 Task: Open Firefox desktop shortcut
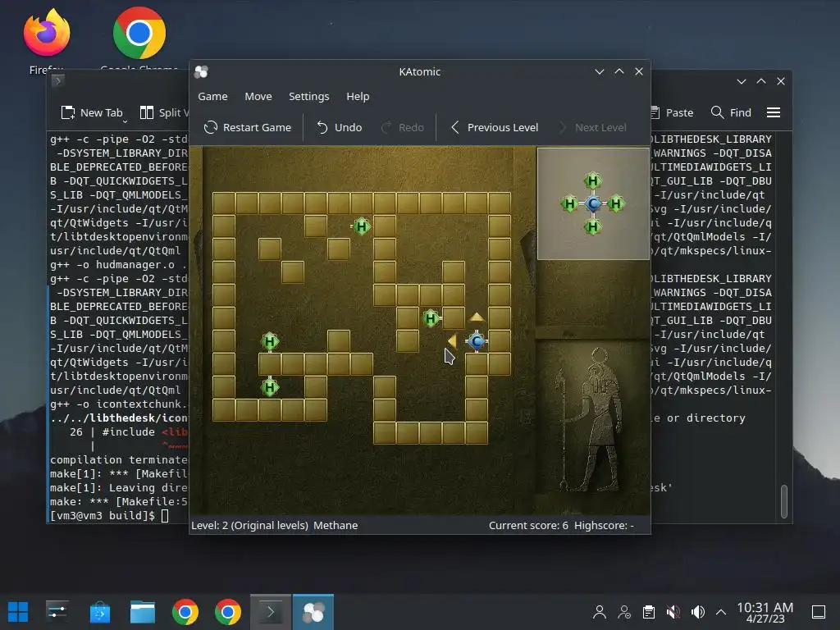coord(47,42)
